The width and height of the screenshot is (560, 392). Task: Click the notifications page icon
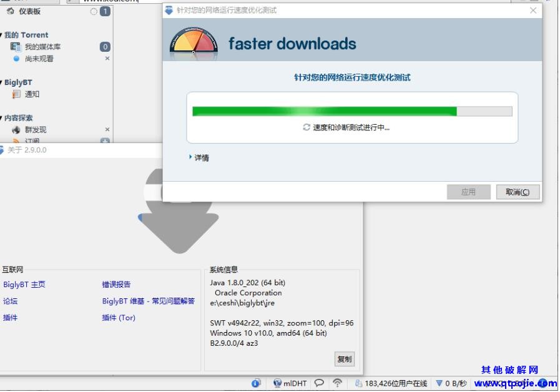click(x=16, y=94)
